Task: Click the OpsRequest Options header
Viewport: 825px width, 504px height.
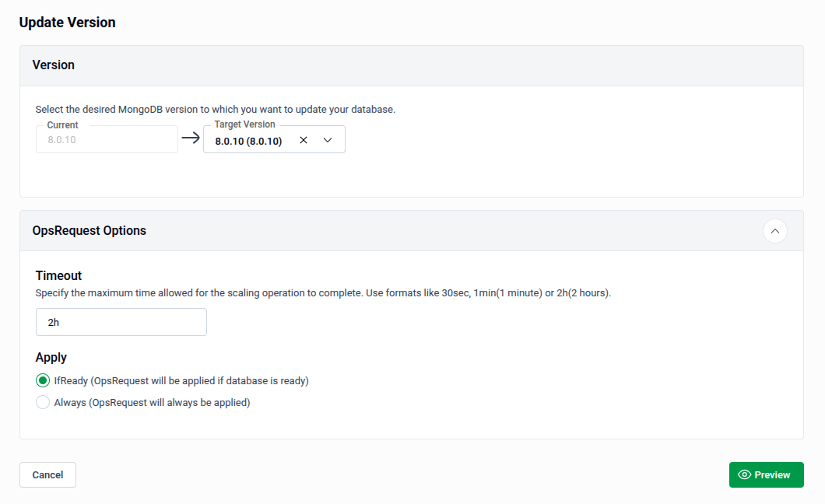Action: tap(88, 230)
